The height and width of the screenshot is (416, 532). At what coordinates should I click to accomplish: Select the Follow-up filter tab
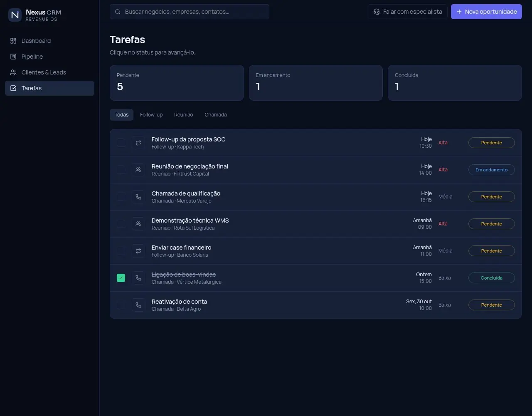151,115
